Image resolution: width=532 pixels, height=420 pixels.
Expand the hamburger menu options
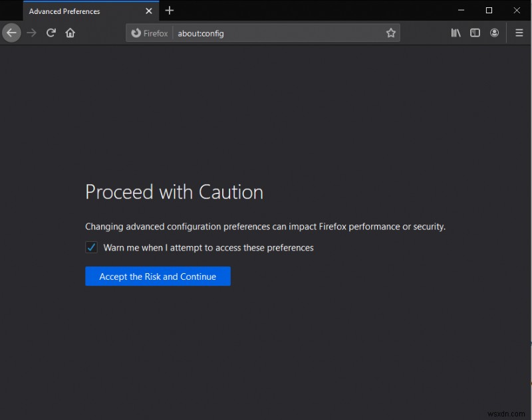click(519, 33)
